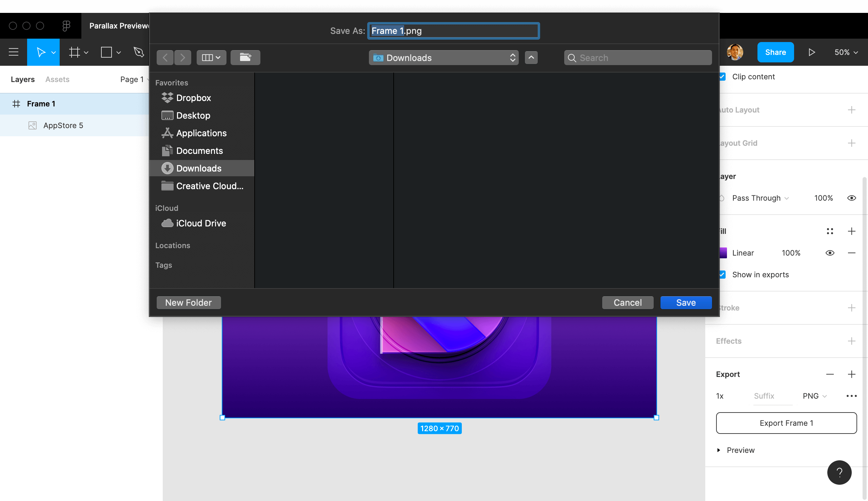Viewport: 868px width, 501px height.
Task: Click new folder icon in dialog toolbar
Action: pos(245,58)
